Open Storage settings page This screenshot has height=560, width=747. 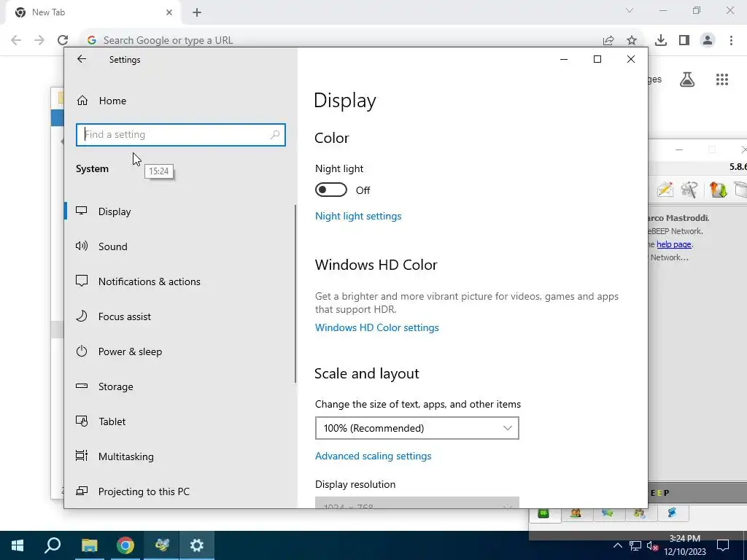180,386
